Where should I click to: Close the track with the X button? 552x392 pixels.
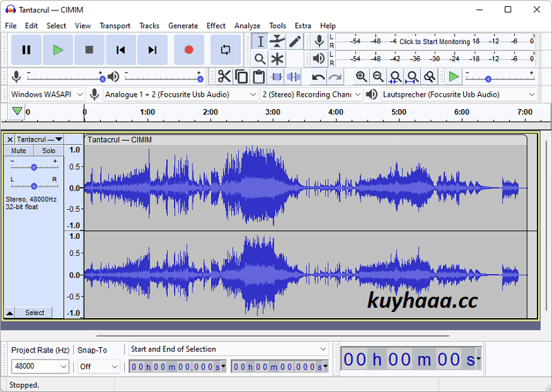10,139
